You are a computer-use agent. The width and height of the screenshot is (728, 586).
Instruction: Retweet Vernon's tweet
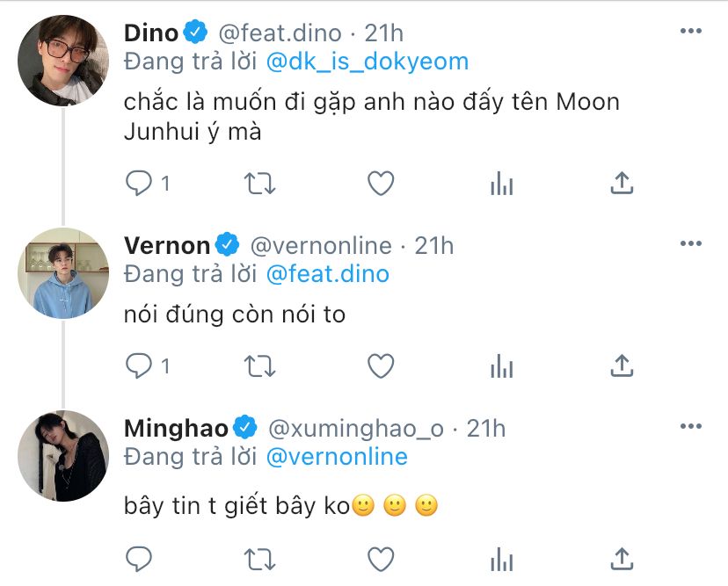point(259,365)
